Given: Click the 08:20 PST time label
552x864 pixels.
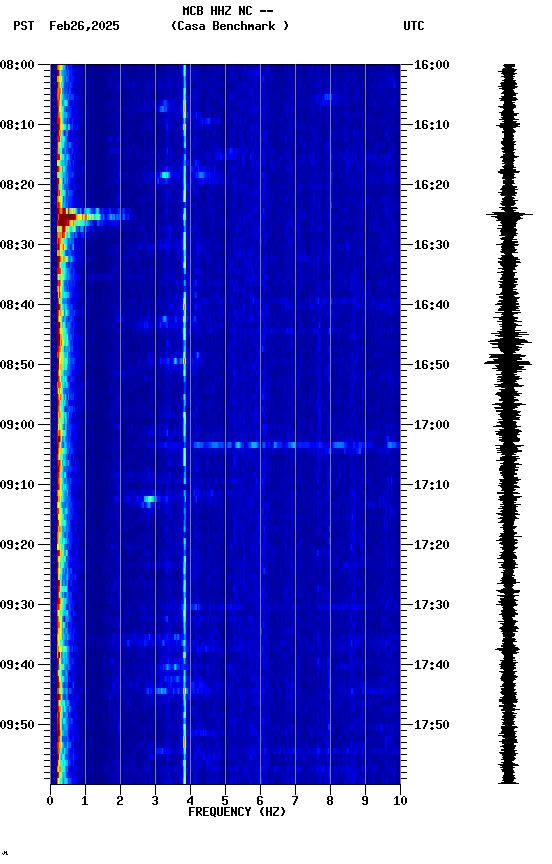Looking at the screenshot, I should [x=17, y=185].
